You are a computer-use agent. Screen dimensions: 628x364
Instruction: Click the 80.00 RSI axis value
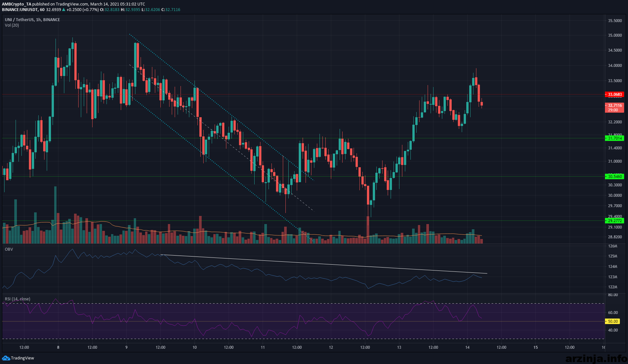(613, 295)
